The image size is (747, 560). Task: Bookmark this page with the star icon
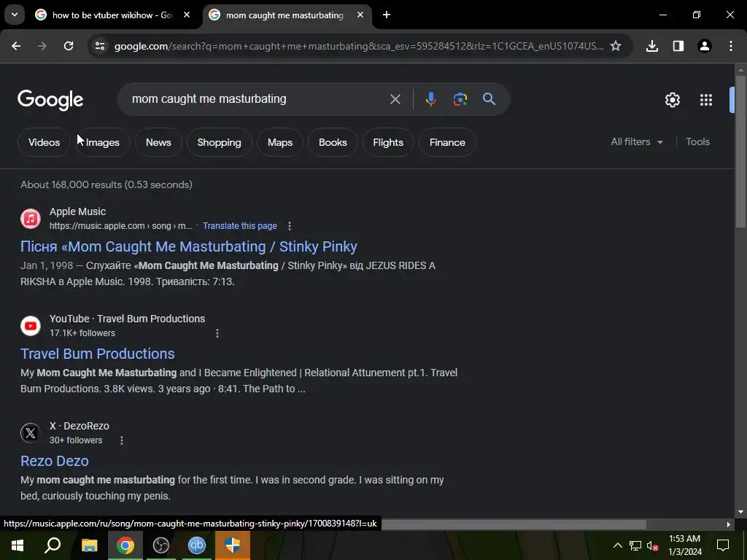point(616,46)
